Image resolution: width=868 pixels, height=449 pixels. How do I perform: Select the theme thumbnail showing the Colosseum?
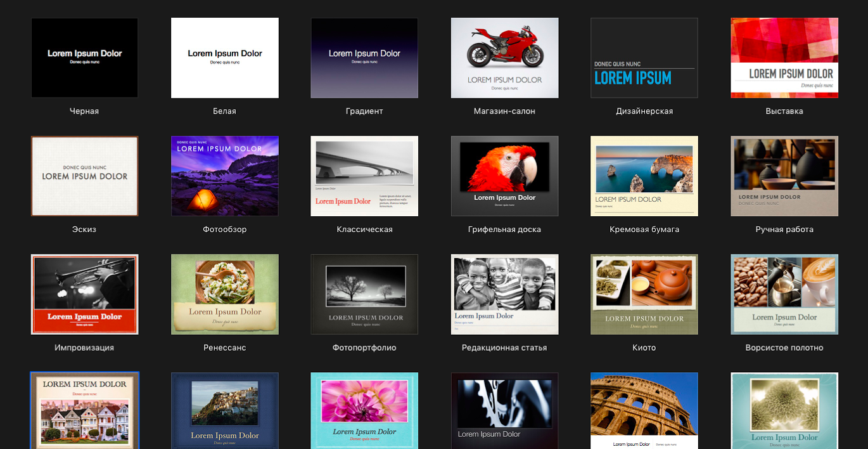tap(644, 410)
